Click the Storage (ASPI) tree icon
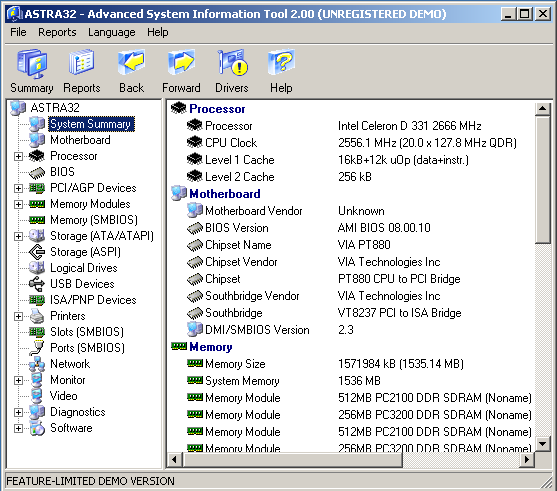Image resolution: width=557 pixels, height=491 pixels. (37, 252)
